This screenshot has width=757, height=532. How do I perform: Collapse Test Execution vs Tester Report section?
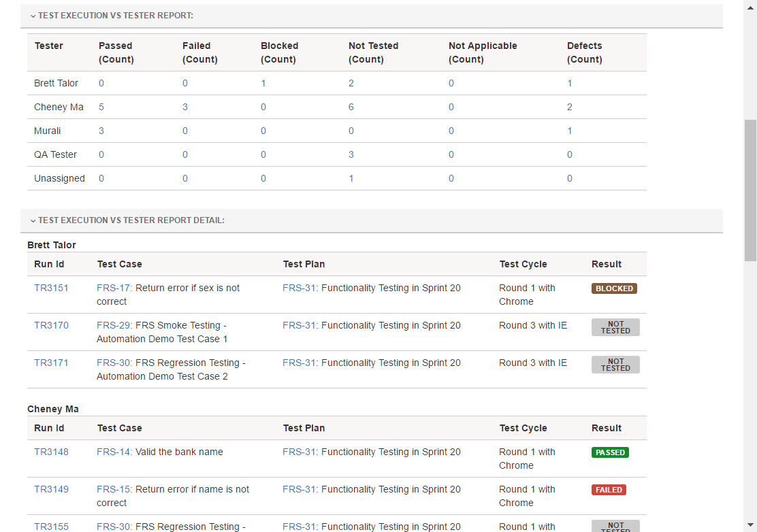pos(33,16)
